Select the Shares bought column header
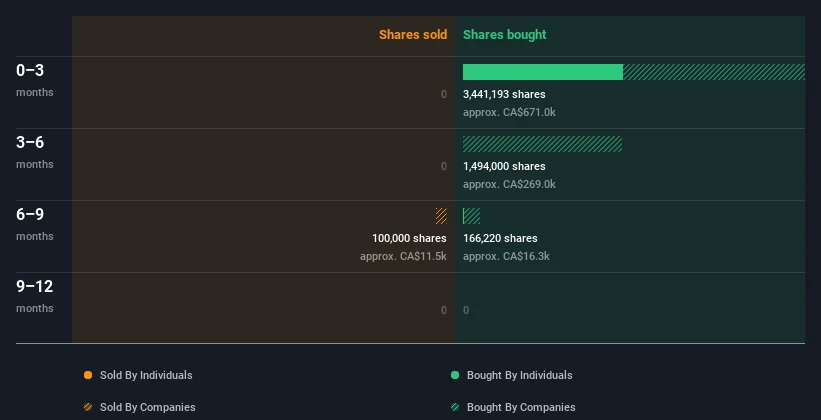This screenshot has height=420, width=821. (x=504, y=35)
